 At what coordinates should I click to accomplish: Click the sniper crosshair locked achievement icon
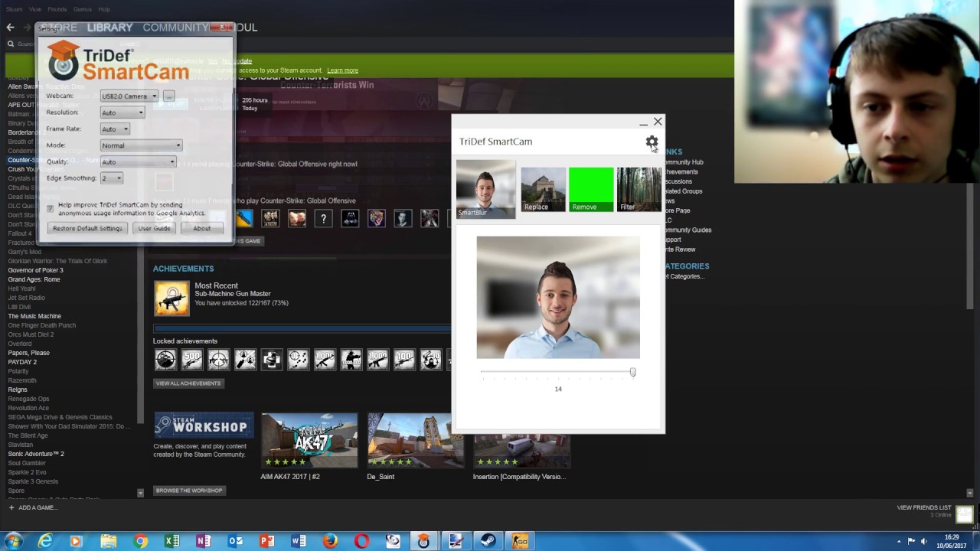coord(218,359)
